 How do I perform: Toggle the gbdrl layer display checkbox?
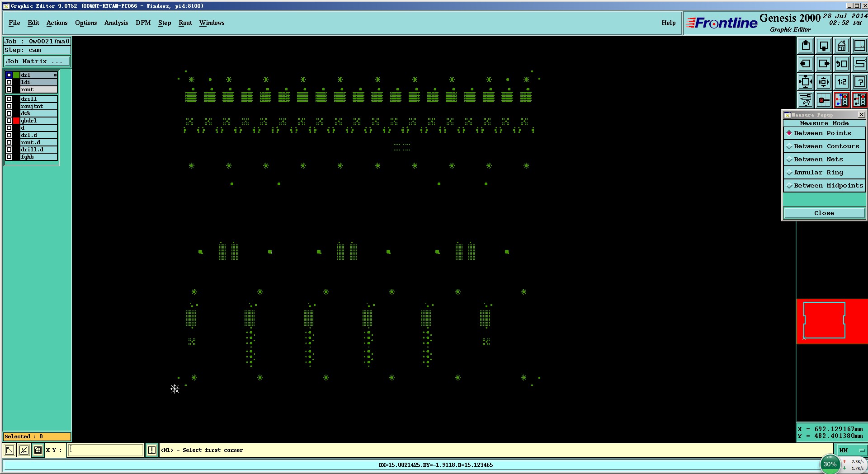click(9, 121)
